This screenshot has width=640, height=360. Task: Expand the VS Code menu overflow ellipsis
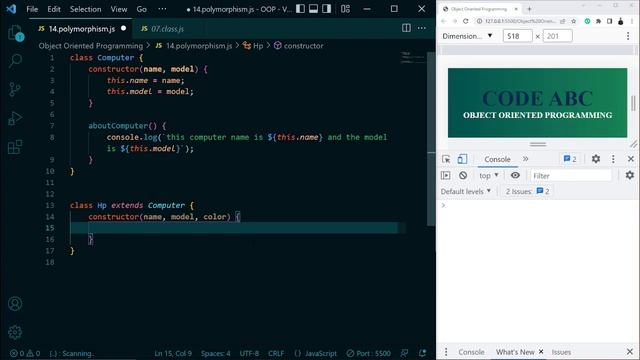click(162, 9)
